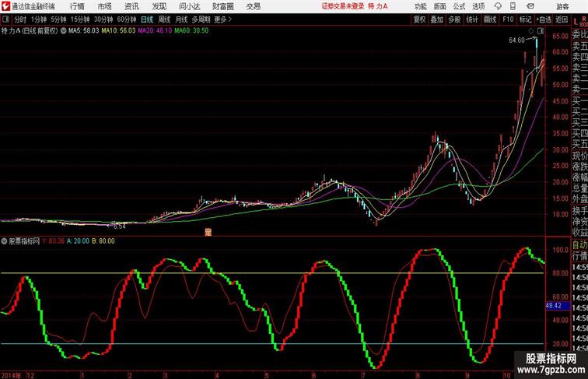Open the mail envelope icon
The width and height of the screenshot is (588, 379).
[530, 6]
